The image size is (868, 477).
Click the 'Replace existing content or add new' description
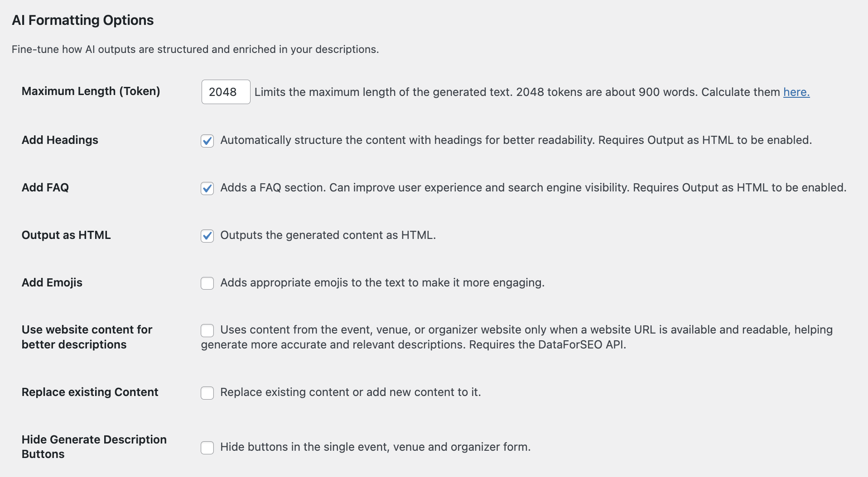351,392
